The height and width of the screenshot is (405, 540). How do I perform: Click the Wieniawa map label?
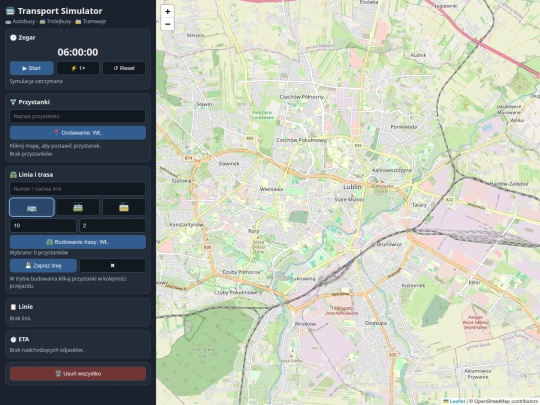(271, 189)
